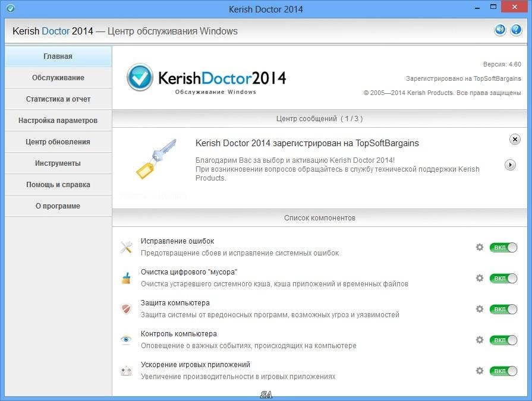Click the sound speaker icon in header
The width and height of the screenshot is (532, 401).
[x=500, y=30]
